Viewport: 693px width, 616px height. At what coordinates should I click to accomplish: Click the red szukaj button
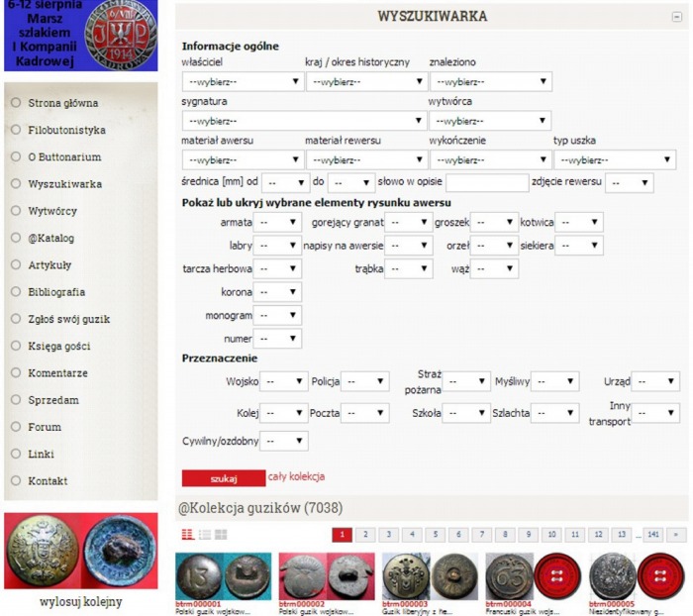pyautogui.click(x=224, y=478)
